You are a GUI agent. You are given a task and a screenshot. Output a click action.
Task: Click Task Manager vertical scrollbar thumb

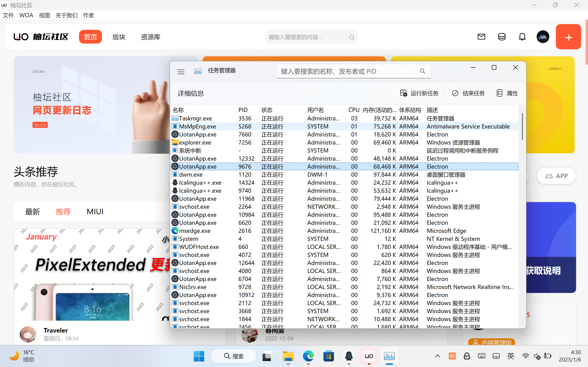pos(522,126)
